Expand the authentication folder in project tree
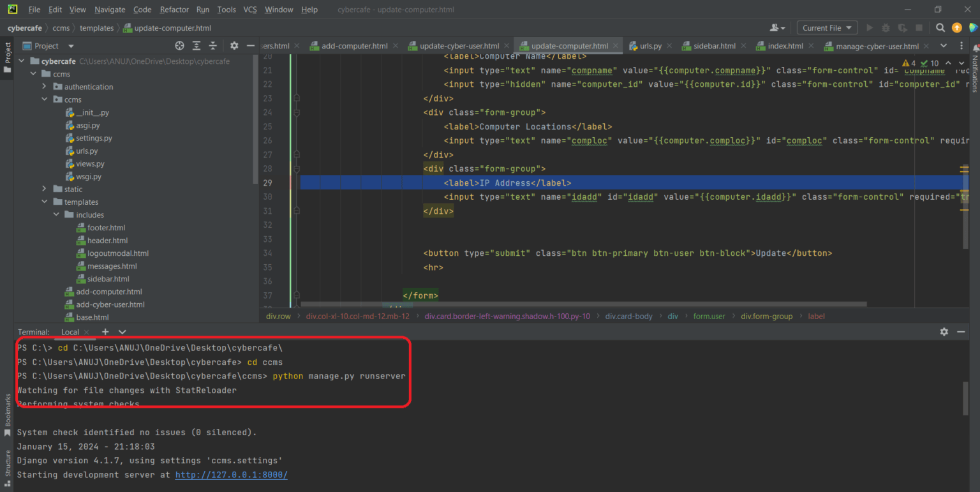Viewport: 980px width, 492px height. pyautogui.click(x=45, y=87)
